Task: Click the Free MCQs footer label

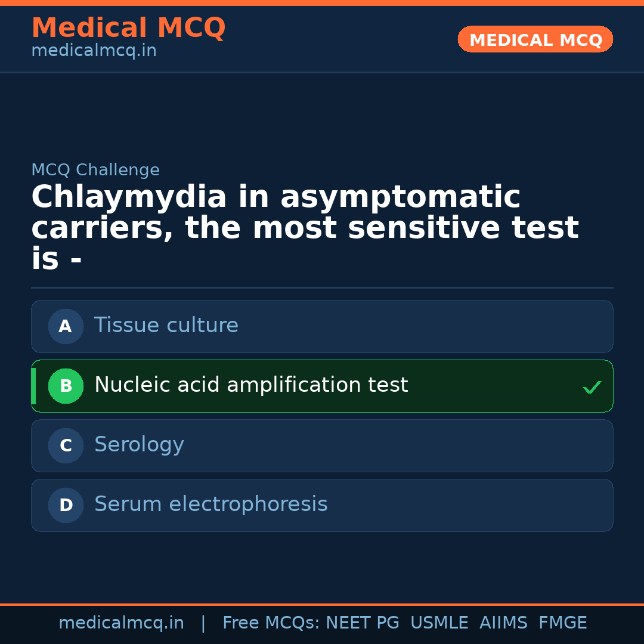Action: click(271, 623)
